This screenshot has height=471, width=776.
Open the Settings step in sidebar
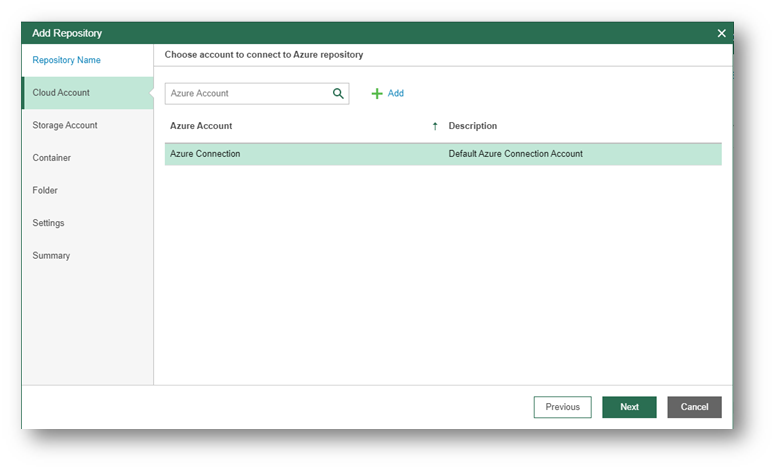[48, 223]
